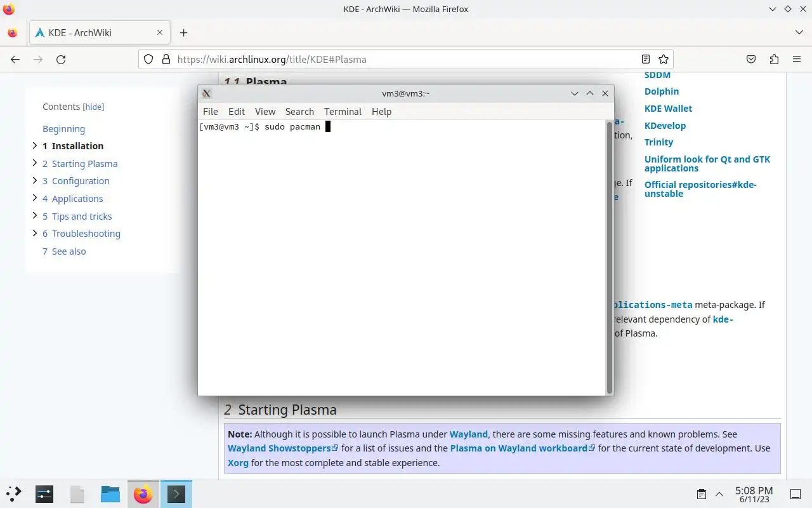Open the clipboard tray icon
The image size is (812, 508).
(x=702, y=494)
